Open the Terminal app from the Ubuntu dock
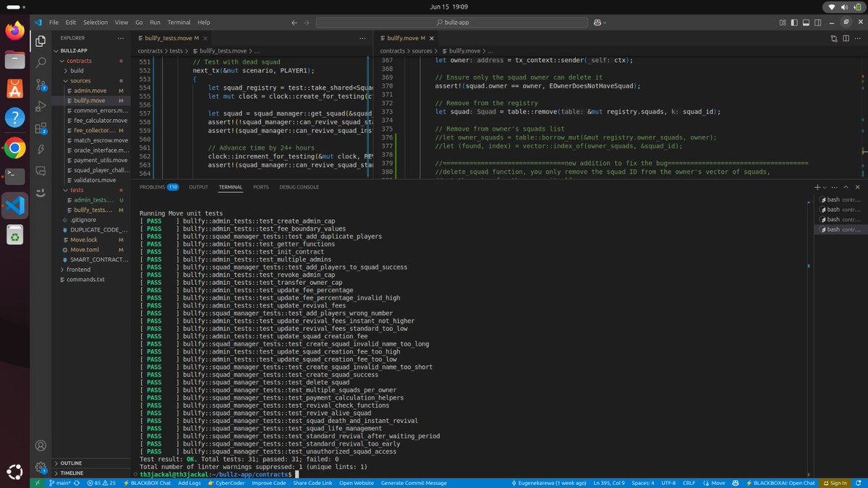The width and height of the screenshot is (868, 488). click(x=15, y=176)
